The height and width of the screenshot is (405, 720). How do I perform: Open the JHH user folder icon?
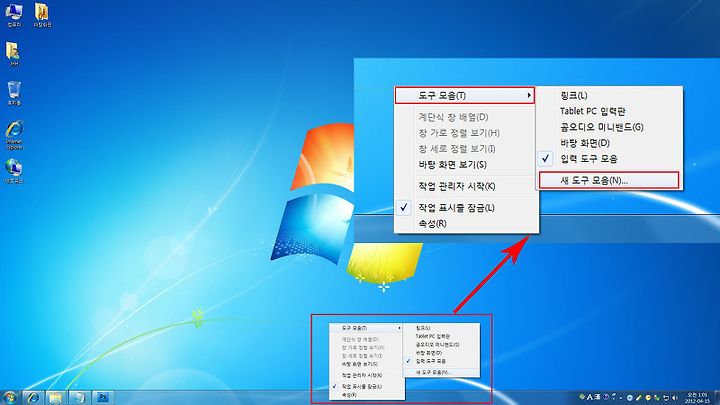[14, 54]
